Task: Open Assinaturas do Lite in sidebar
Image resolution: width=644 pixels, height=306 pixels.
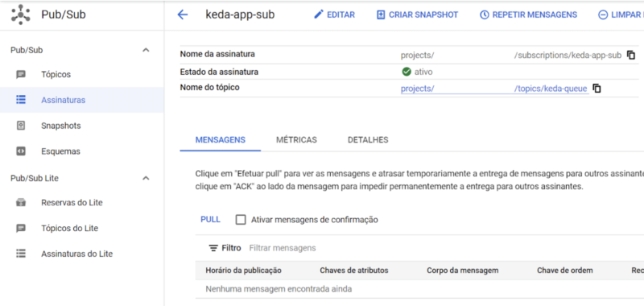Action: (x=76, y=254)
